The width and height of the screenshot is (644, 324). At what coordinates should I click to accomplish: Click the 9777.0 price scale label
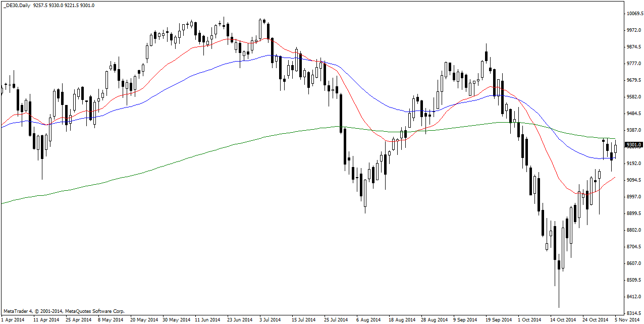coord(633,64)
